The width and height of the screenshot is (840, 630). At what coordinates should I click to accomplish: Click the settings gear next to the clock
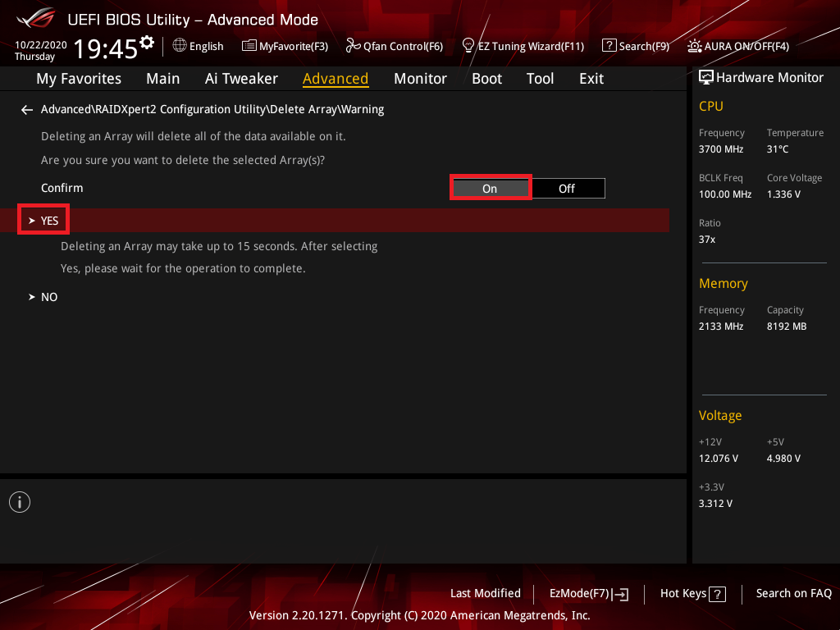147,42
